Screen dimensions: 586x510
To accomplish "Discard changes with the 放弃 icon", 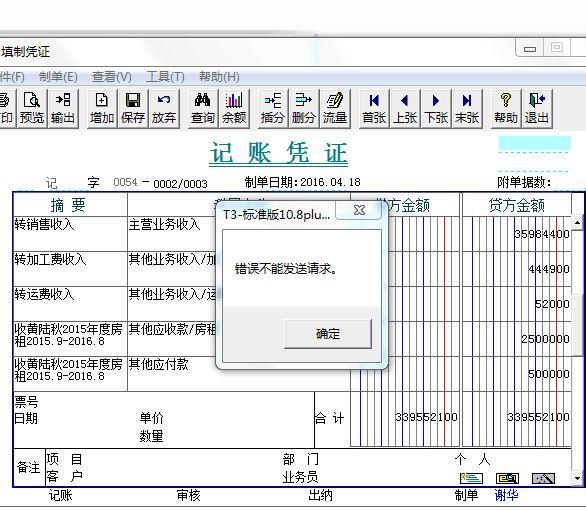I will 164,108.
